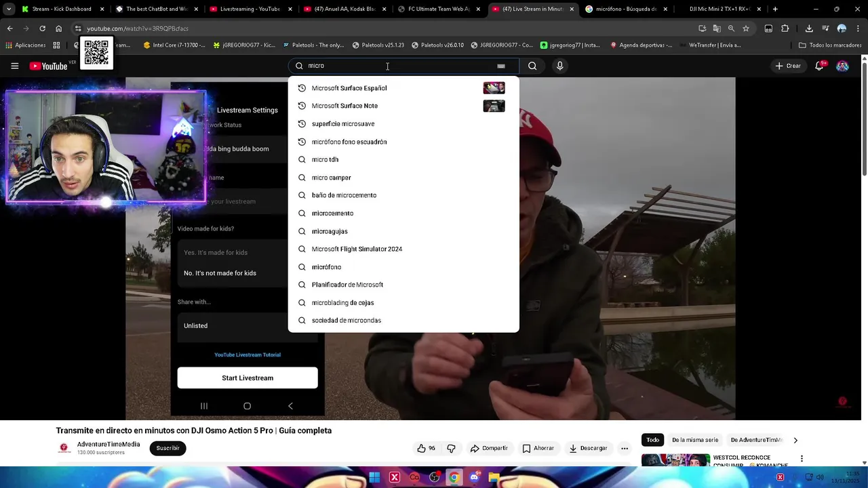Image resolution: width=868 pixels, height=488 pixels.
Task: Choose suggestion Microsoft Flight Simulator 2024
Action: pos(403,249)
